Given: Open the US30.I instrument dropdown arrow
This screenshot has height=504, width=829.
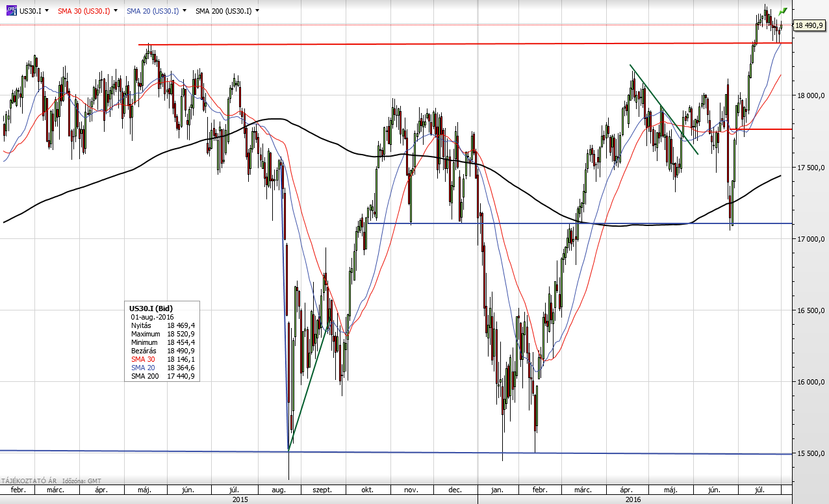Looking at the screenshot, I should tap(48, 11).
